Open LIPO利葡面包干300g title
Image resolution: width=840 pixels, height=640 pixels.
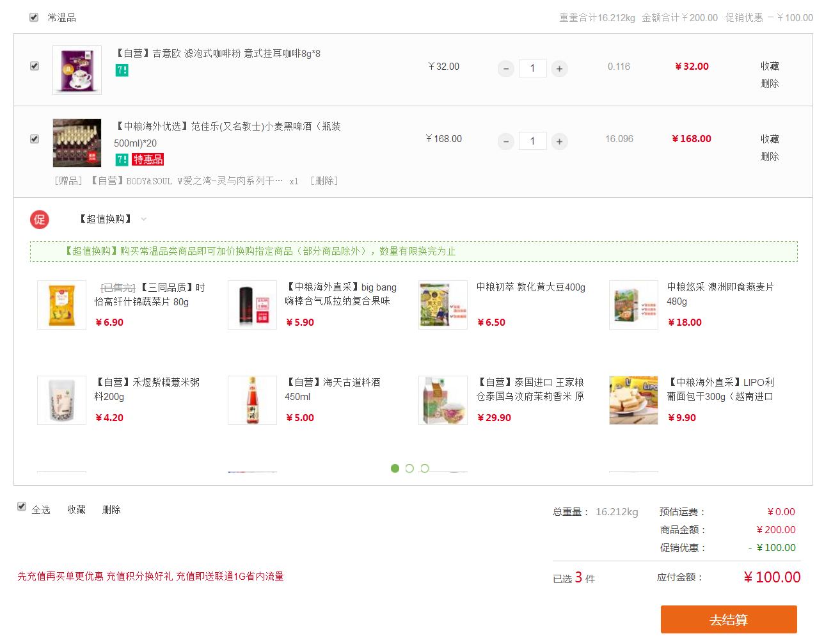[720, 389]
